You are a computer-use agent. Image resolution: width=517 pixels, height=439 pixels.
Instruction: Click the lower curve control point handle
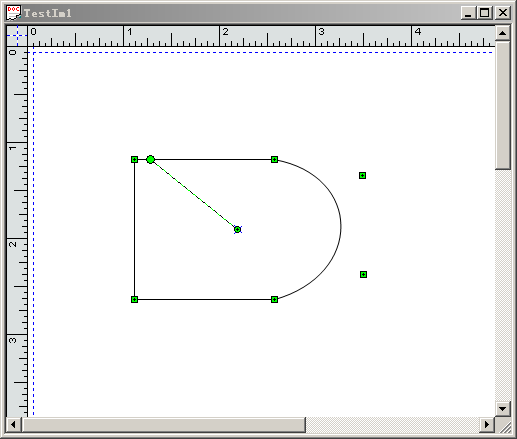tap(363, 274)
